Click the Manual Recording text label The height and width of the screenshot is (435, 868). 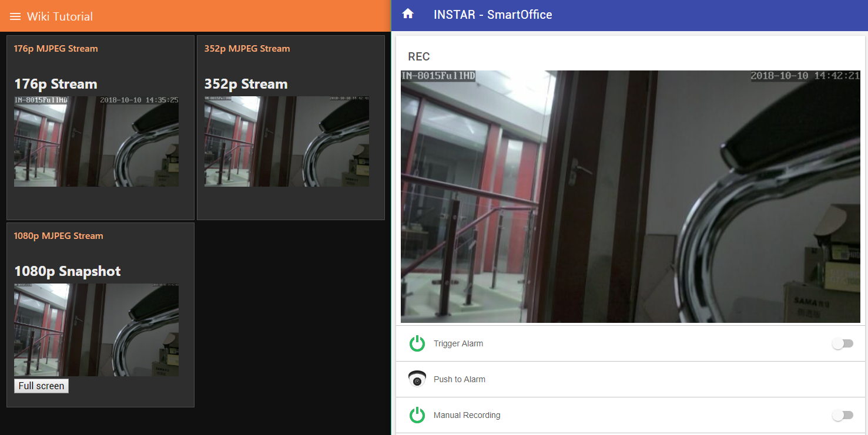tap(467, 415)
